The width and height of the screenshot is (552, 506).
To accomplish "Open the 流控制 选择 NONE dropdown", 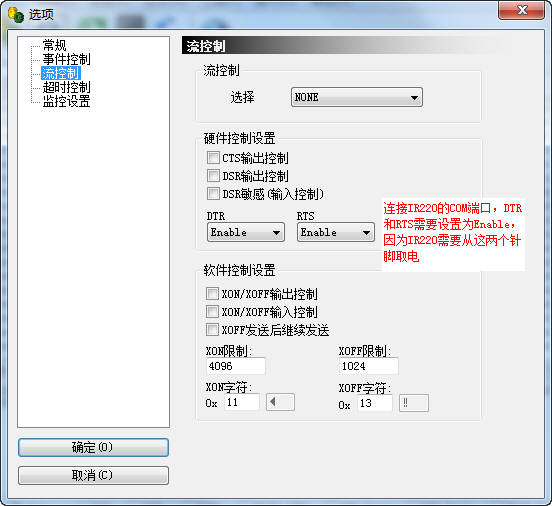I will pyautogui.click(x=357, y=97).
